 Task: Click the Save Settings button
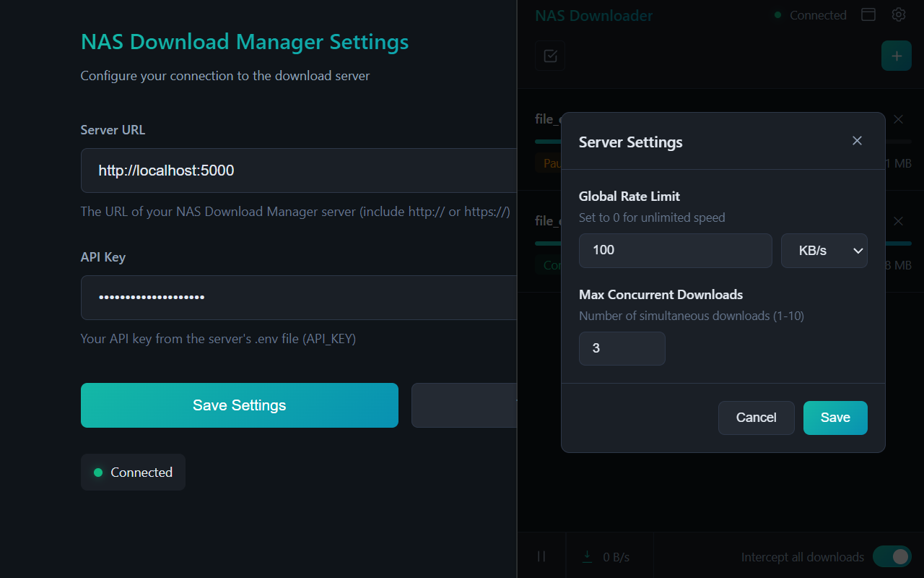point(240,405)
